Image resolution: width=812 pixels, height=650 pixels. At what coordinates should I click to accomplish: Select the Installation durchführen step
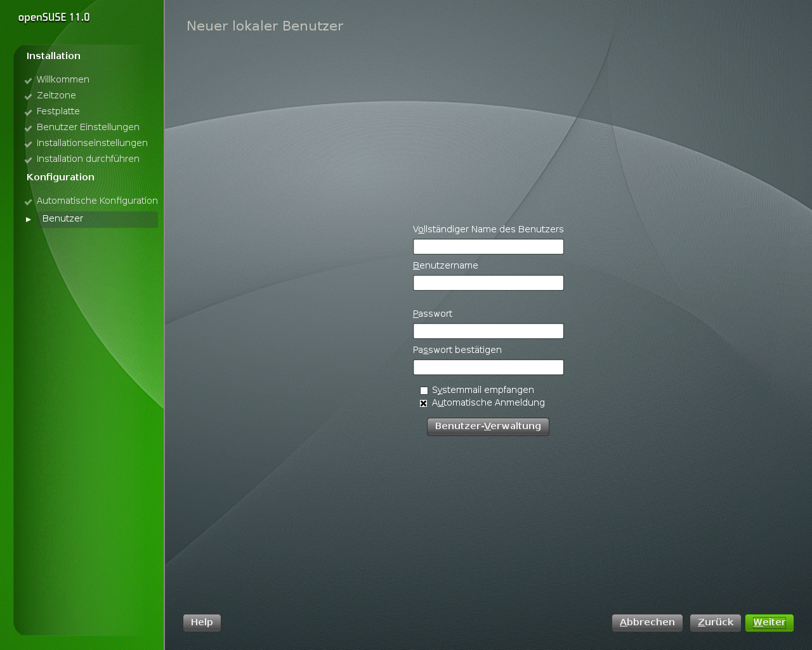coord(88,159)
